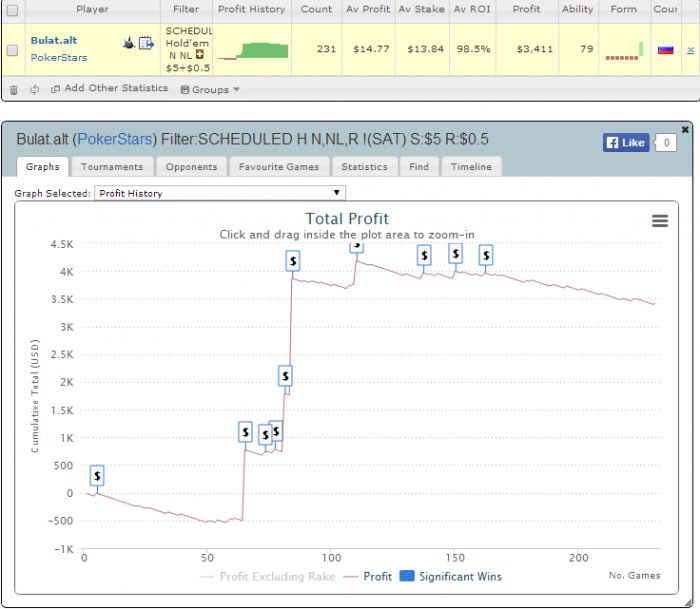700x609 pixels.
Task: Click the $14.77 average profit value
Action: tap(371, 49)
